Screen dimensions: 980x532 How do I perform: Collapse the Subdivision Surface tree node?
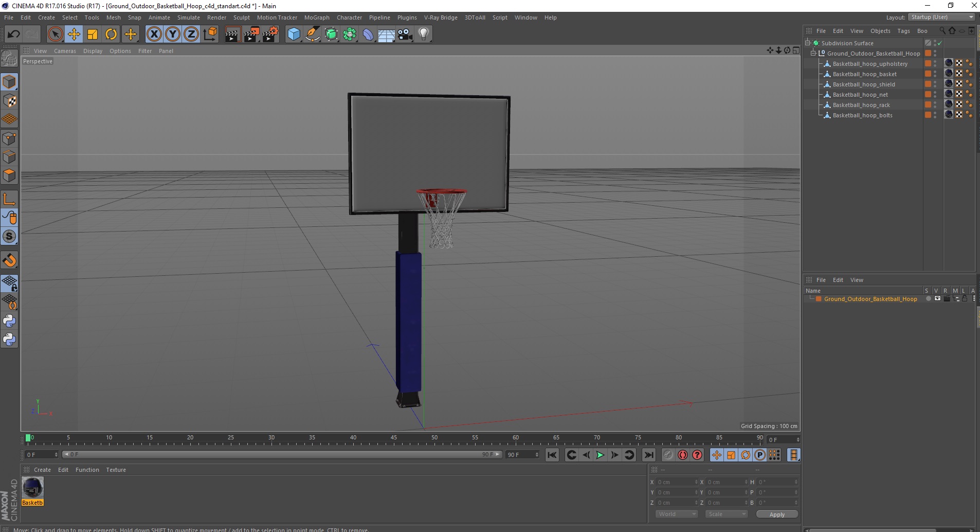point(808,43)
